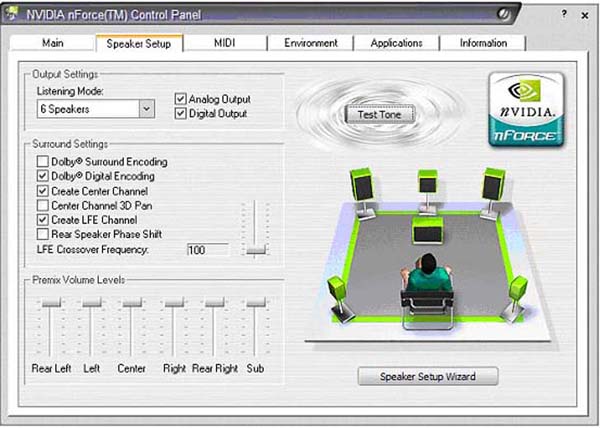The width and height of the screenshot is (600, 428).
Task: Open the MIDI tab
Action: 225,43
